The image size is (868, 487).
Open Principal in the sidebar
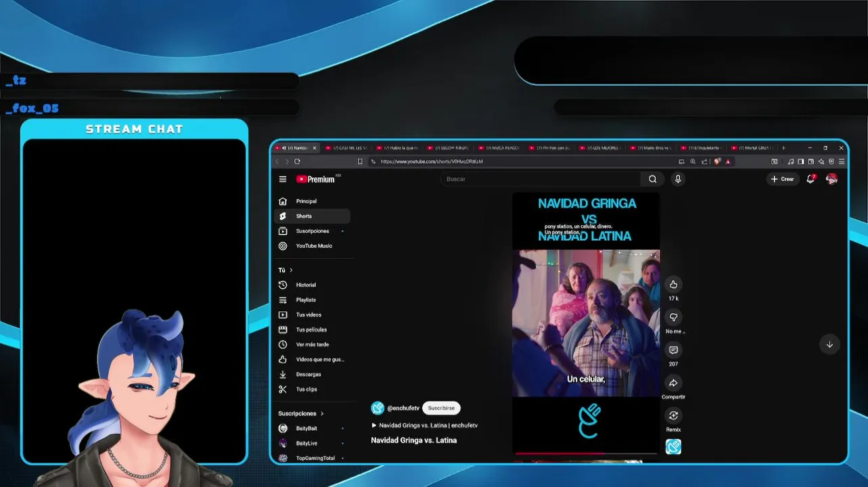[x=312, y=201]
